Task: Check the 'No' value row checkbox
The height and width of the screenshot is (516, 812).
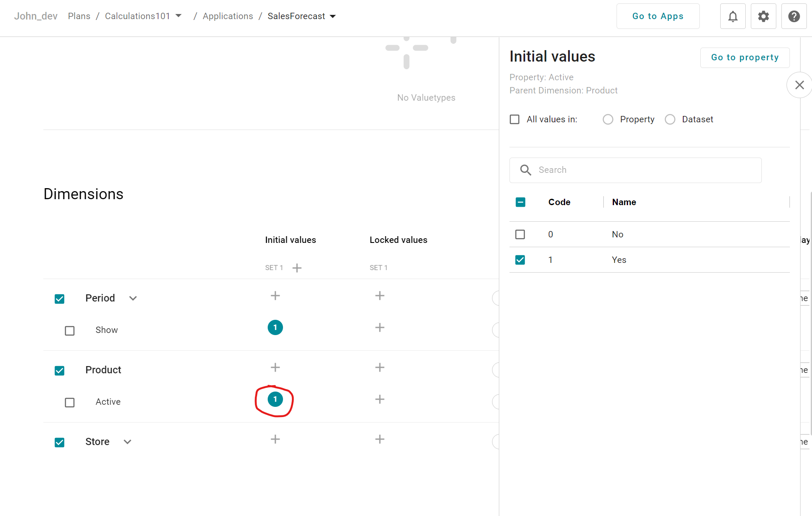Action: [520, 234]
